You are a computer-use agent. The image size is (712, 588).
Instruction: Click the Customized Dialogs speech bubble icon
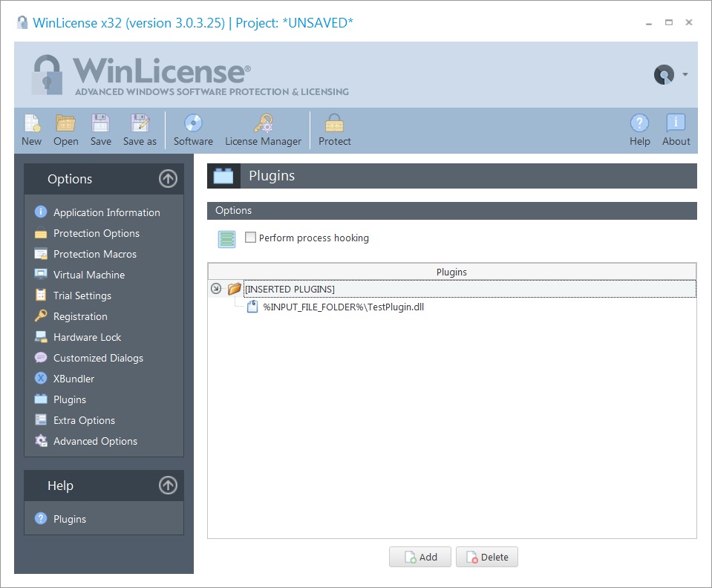click(41, 357)
